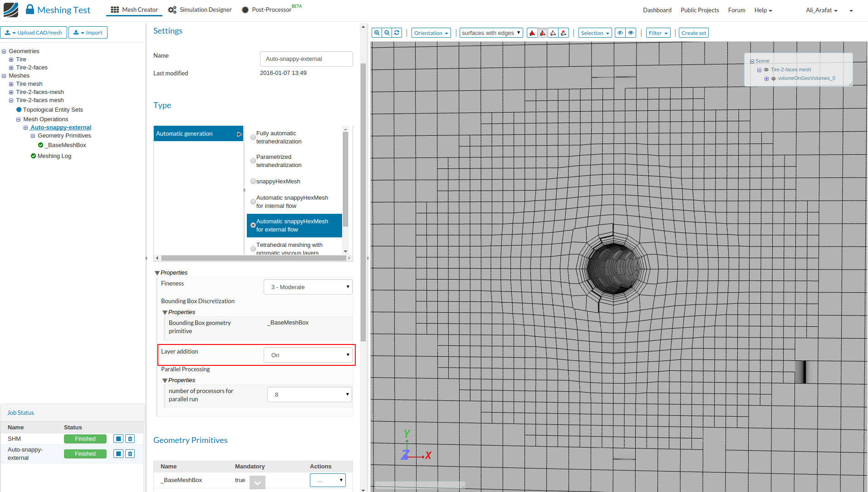This screenshot has height=492, width=868.
Task: Open the Forum link
Action: click(736, 10)
